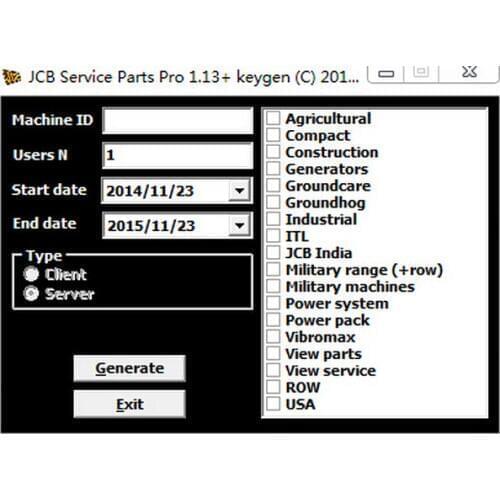Screen dimensions: 500x500
Task: Focus the Machine ID input field
Action: click(x=178, y=121)
